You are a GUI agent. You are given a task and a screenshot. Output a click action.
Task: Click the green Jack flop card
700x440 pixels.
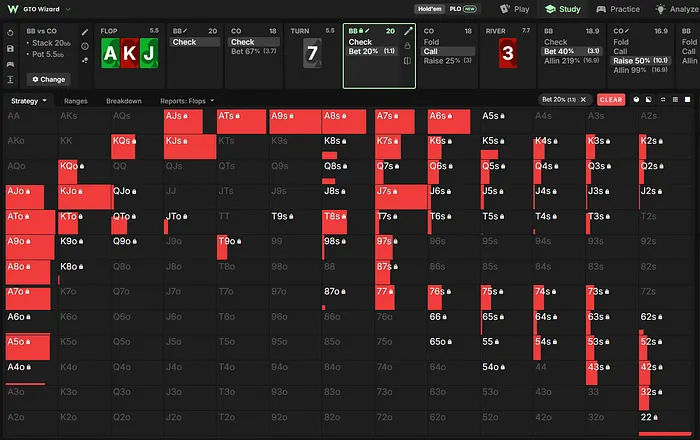(149, 53)
